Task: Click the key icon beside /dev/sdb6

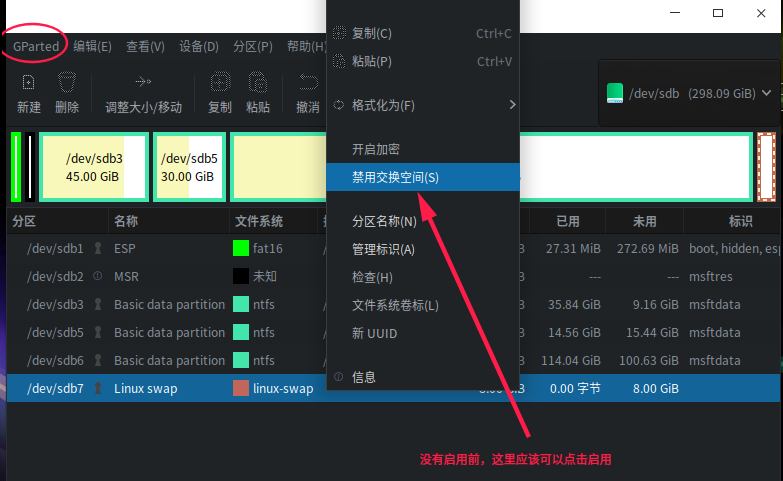Action: pos(98,360)
